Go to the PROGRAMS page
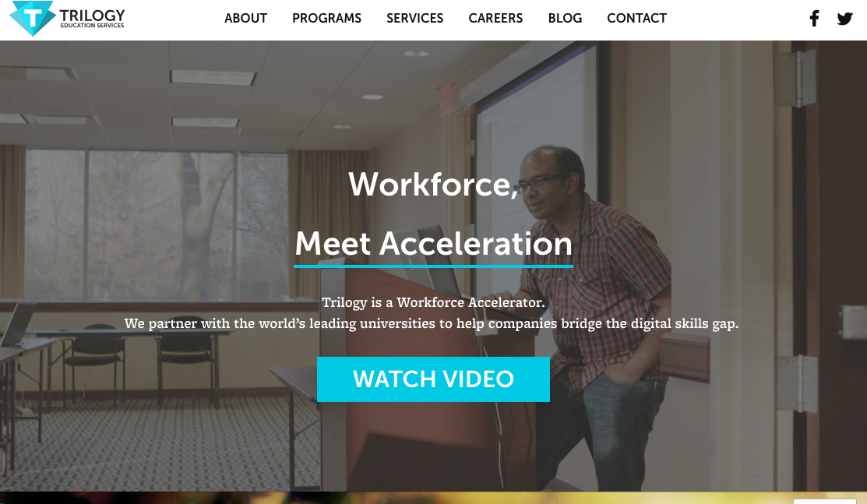Viewport: 867px width, 504px height. tap(327, 18)
